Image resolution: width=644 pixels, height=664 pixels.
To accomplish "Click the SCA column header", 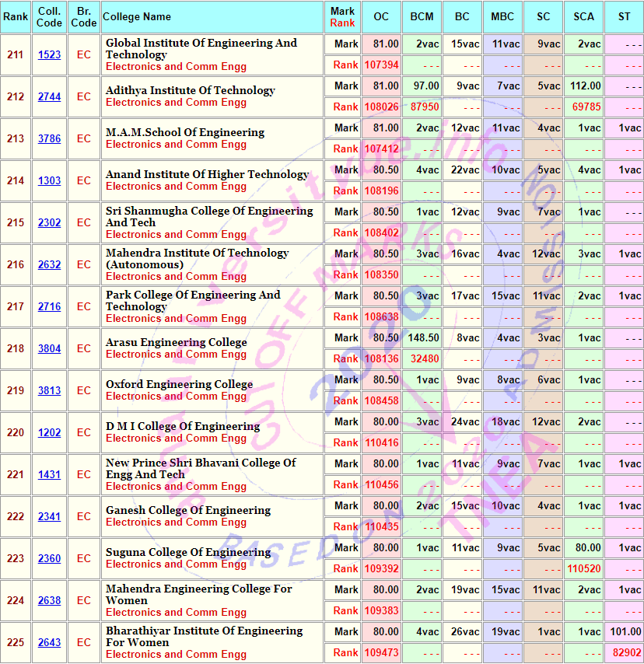I will click(x=583, y=17).
